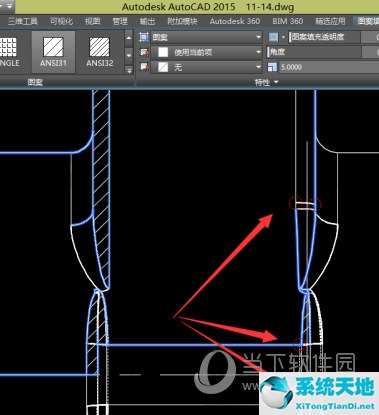379x415 pixels.
Task: Click the left hatched wall section
Action: click(x=102, y=187)
